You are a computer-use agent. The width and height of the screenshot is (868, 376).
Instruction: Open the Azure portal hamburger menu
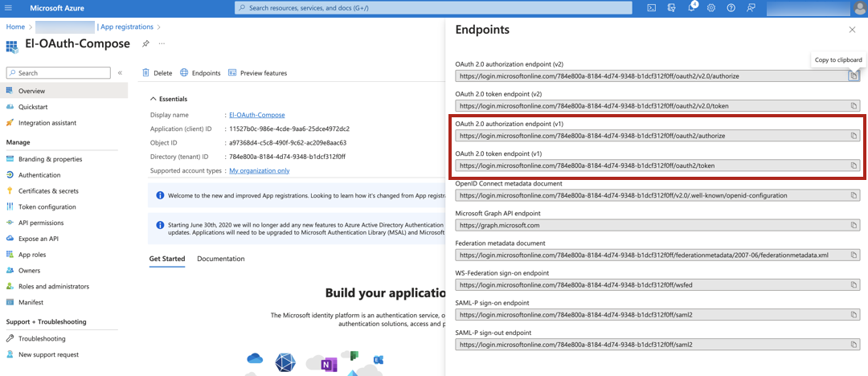(x=8, y=8)
